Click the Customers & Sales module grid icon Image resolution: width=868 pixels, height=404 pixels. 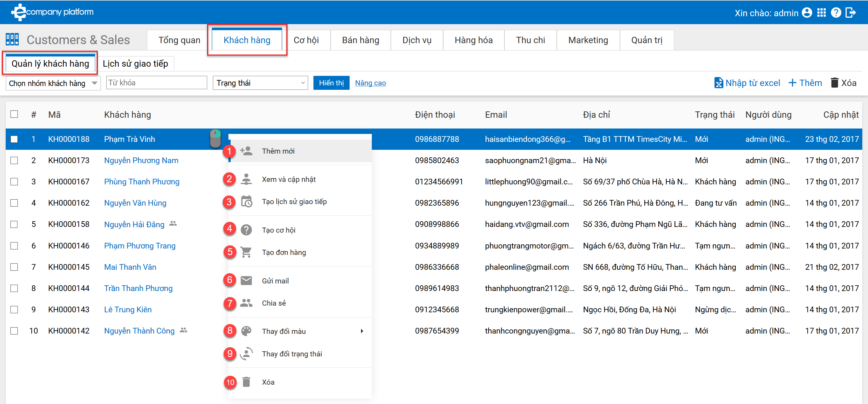click(12, 39)
